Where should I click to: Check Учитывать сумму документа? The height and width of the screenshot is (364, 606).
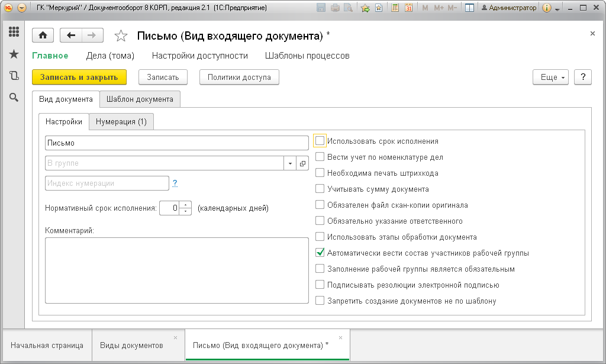[320, 189]
